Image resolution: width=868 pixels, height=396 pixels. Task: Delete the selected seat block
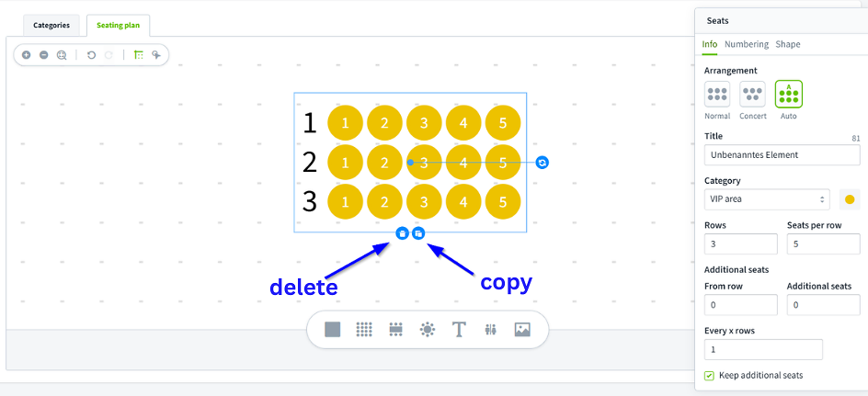pyautogui.click(x=403, y=233)
